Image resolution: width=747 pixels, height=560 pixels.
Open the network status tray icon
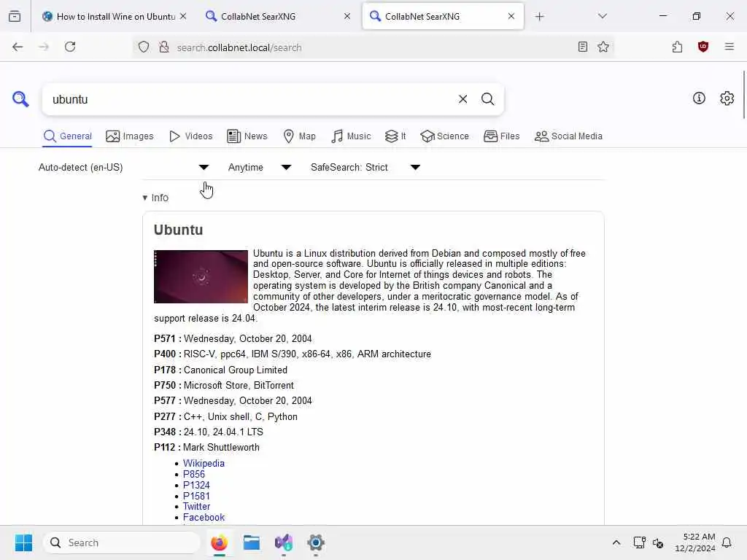point(639,542)
